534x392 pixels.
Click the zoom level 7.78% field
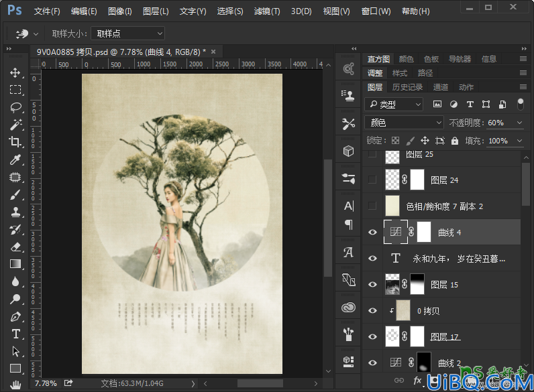point(46,383)
